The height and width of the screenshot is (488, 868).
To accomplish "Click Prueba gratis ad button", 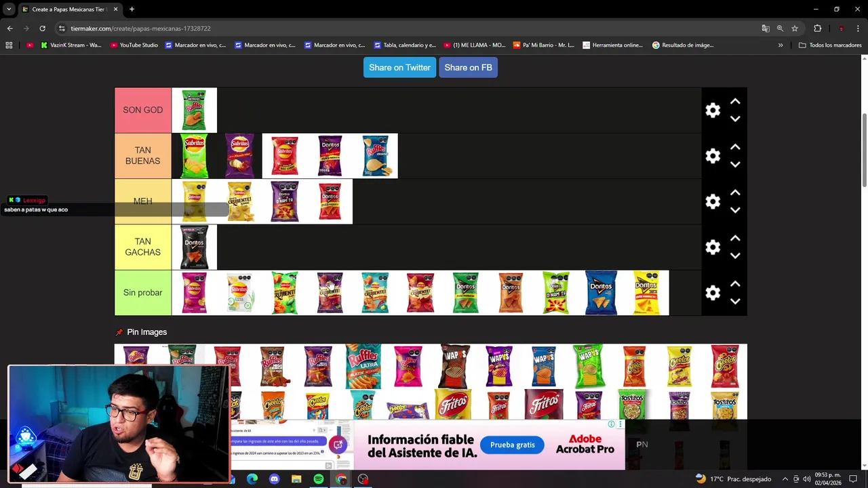I will [513, 445].
